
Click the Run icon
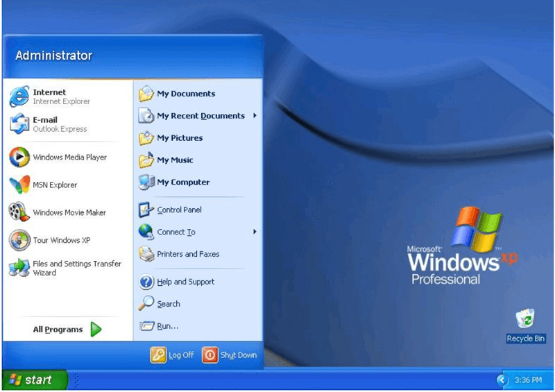pyautogui.click(x=146, y=326)
